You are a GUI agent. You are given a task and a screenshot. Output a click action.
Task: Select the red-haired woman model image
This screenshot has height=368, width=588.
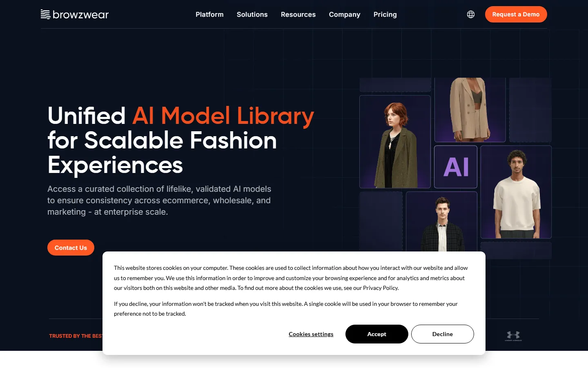[x=395, y=142]
